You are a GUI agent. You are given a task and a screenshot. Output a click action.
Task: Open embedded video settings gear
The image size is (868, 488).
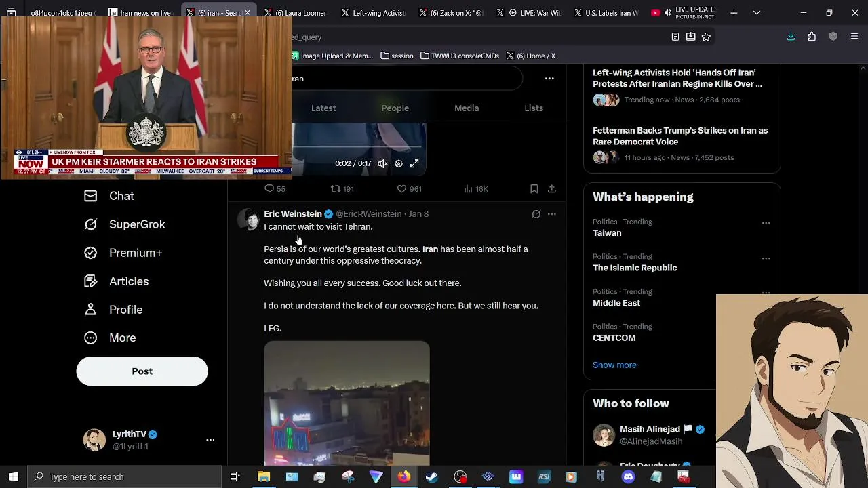point(399,163)
